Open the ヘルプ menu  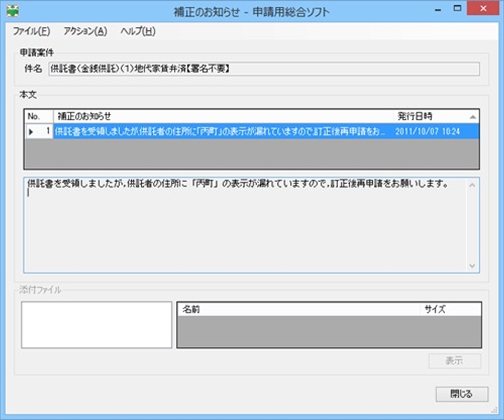(x=136, y=31)
